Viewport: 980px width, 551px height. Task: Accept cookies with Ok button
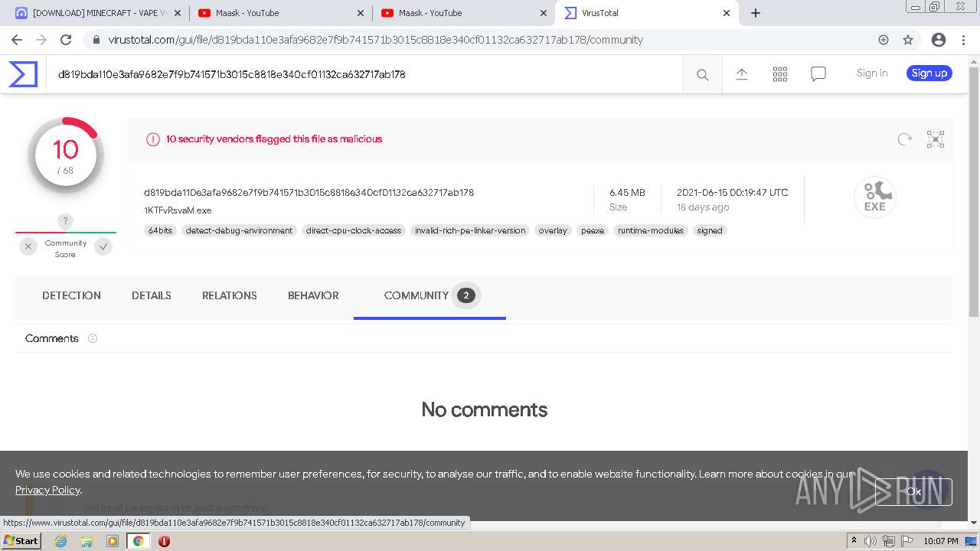pyautogui.click(x=914, y=492)
